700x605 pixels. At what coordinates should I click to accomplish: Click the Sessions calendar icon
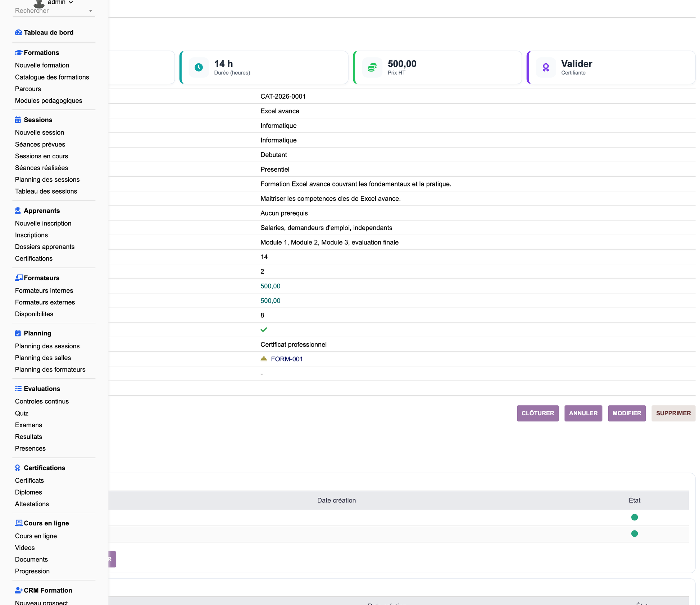point(18,120)
